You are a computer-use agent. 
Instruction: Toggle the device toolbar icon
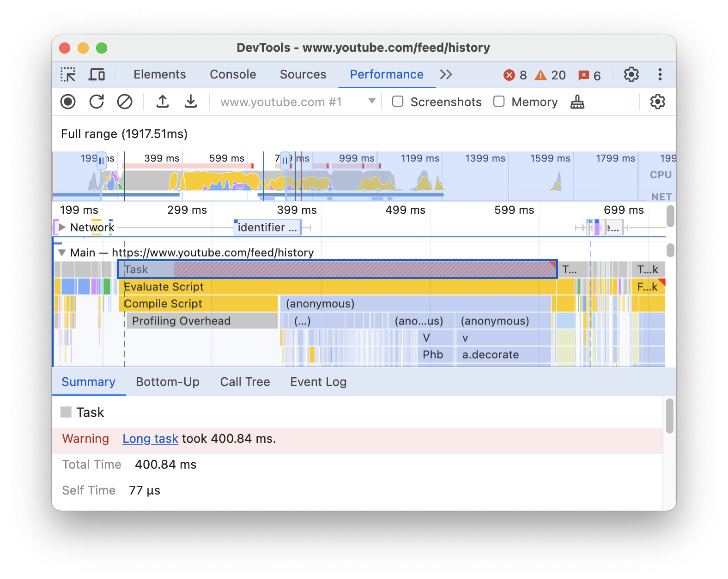(97, 75)
